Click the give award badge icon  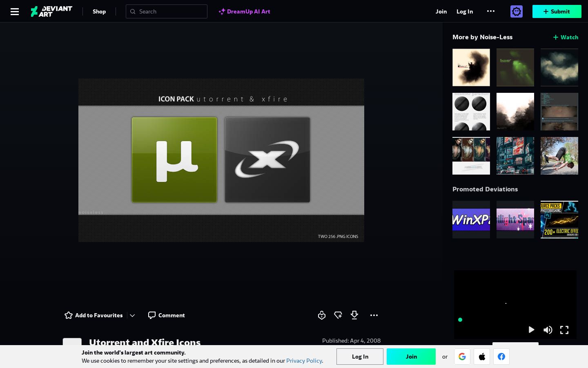322,315
